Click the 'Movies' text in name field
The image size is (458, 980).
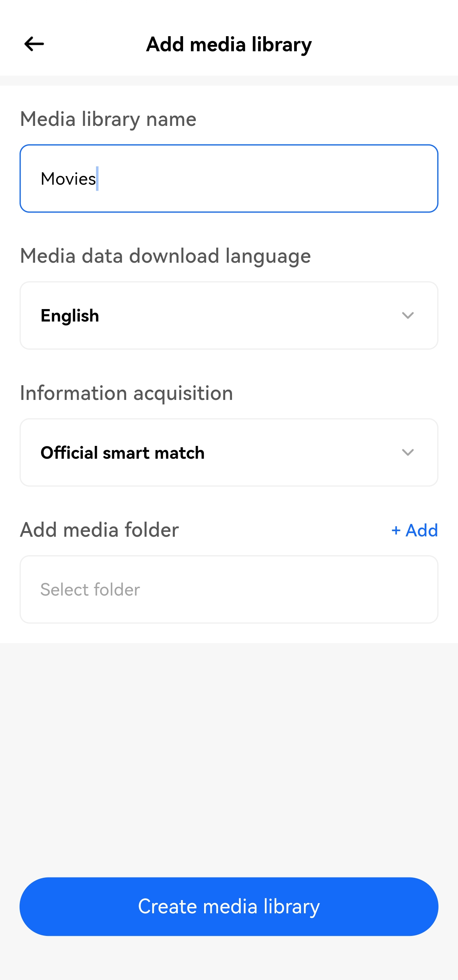click(68, 179)
